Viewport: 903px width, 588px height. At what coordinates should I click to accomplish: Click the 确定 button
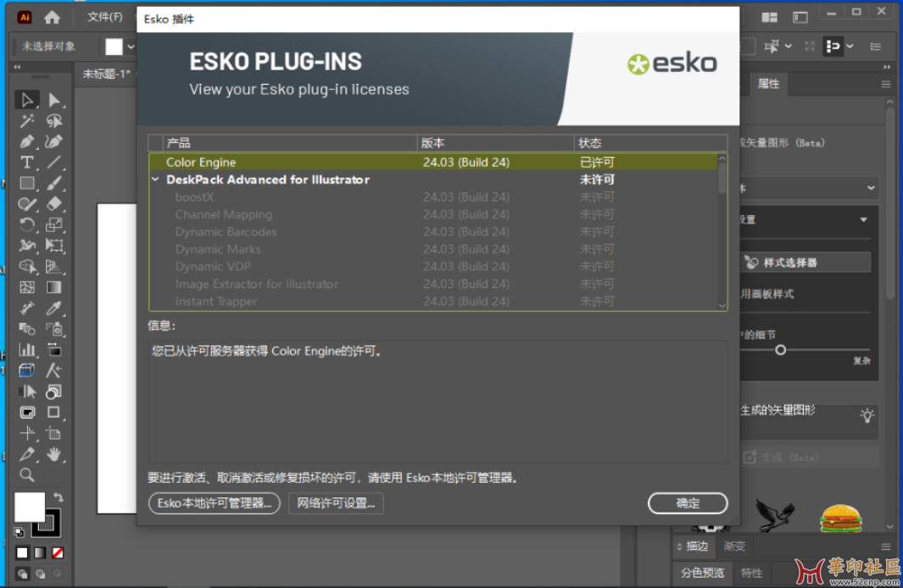(687, 502)
